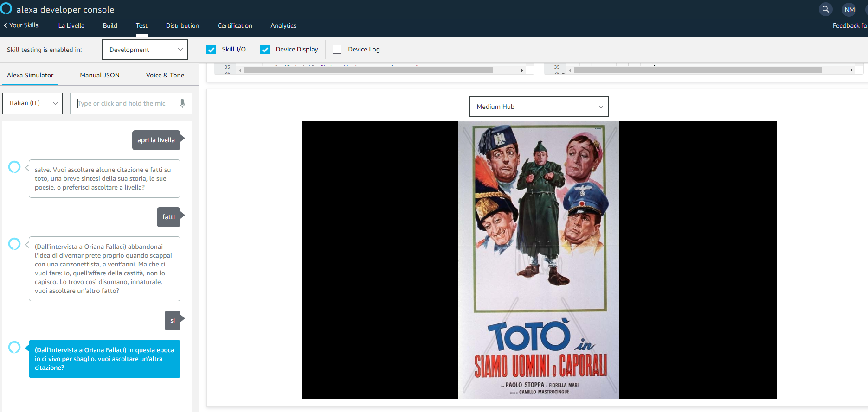Switch to Alexa Simulator tab
Image resolution: width=868 pixels, height=412 pixels.
pos(30,75)
